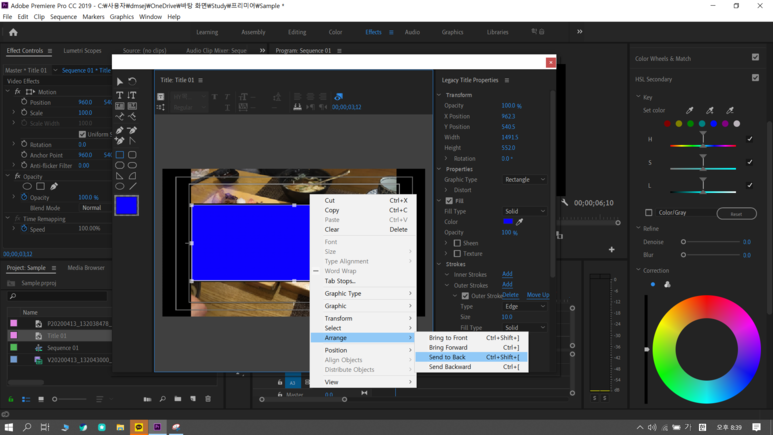Select the Pen tool in title tools
This screenshot has height=435, width=773.
(120, 130)
